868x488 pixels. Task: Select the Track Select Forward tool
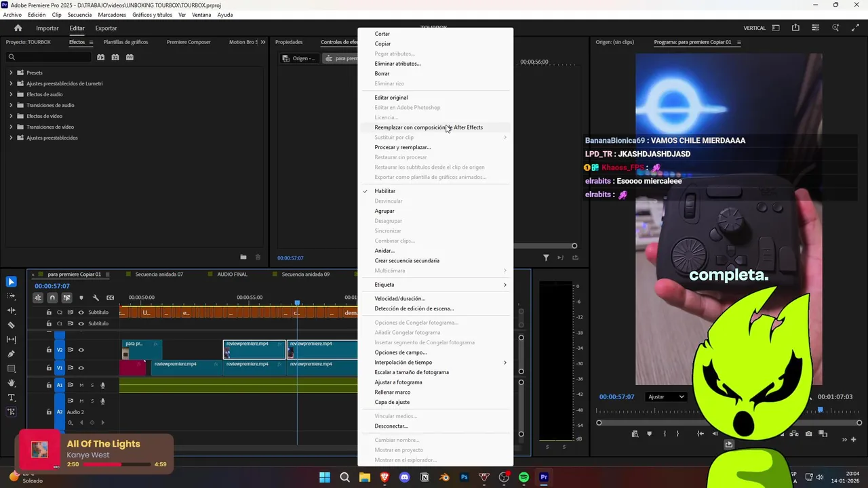tap(12, 296)
